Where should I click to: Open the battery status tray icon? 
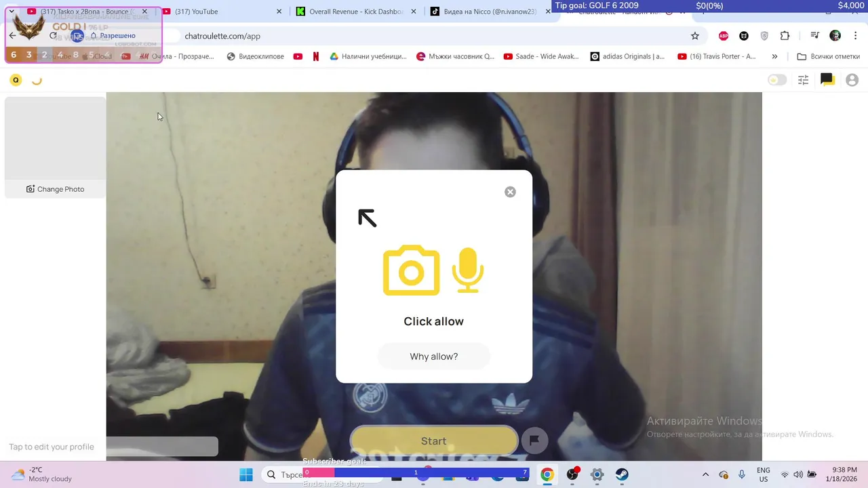point(812,474)
